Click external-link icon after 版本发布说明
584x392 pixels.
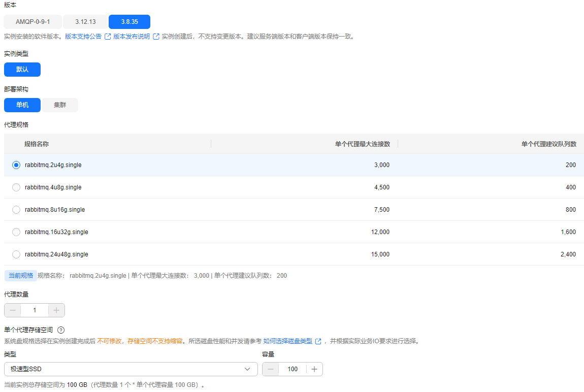pos(156,37)
